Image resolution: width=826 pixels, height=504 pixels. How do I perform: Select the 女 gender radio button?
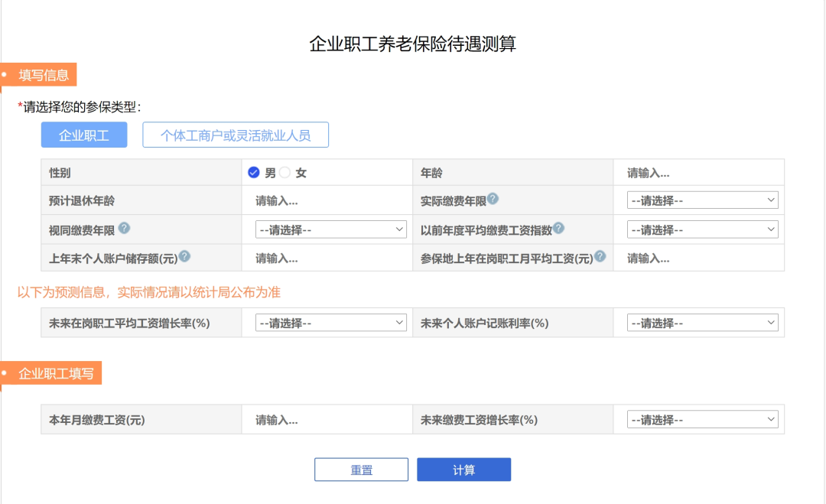285,173
